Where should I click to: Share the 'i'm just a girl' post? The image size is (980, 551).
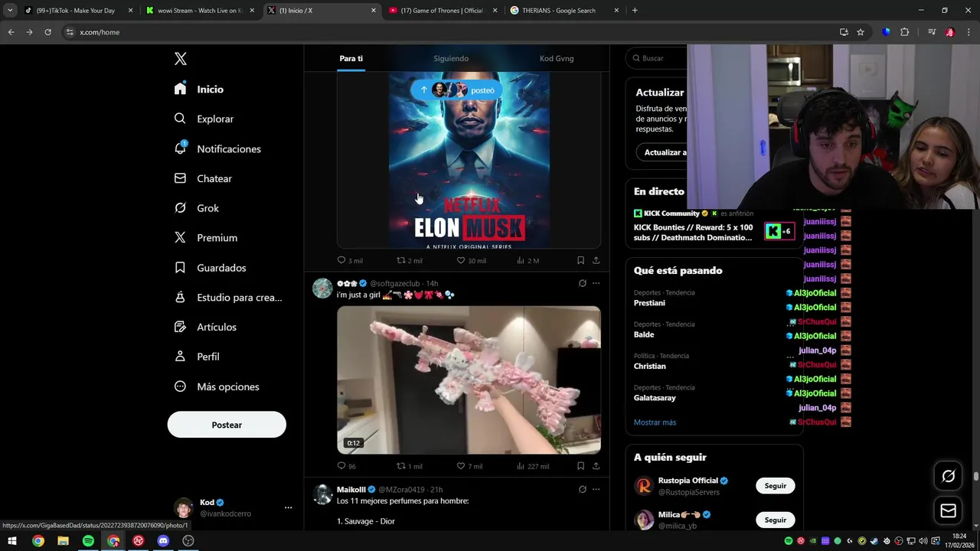(596, 466)
